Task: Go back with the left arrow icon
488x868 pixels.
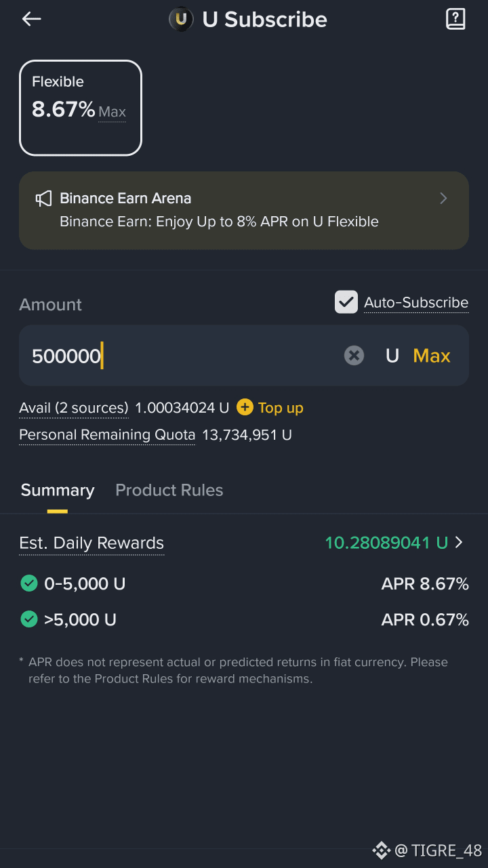Action: point(32,19)
